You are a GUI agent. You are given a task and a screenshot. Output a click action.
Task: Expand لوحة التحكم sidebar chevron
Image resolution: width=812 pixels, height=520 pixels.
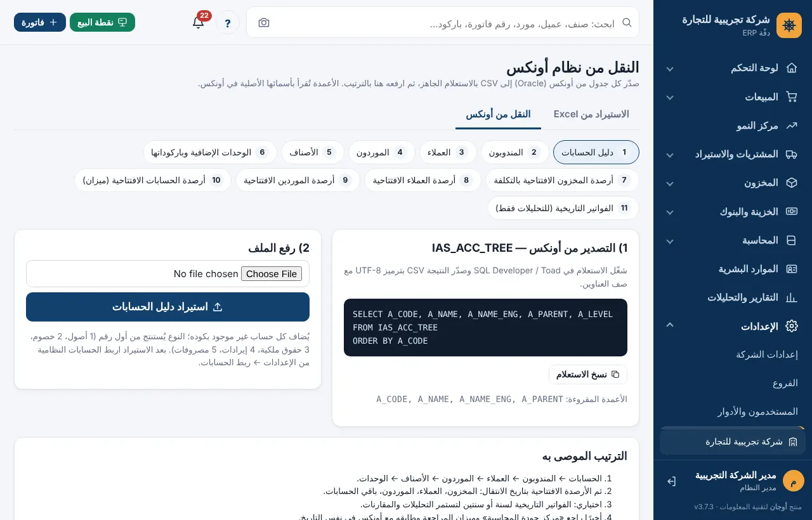pyautogui.click(x=669, y=68)
